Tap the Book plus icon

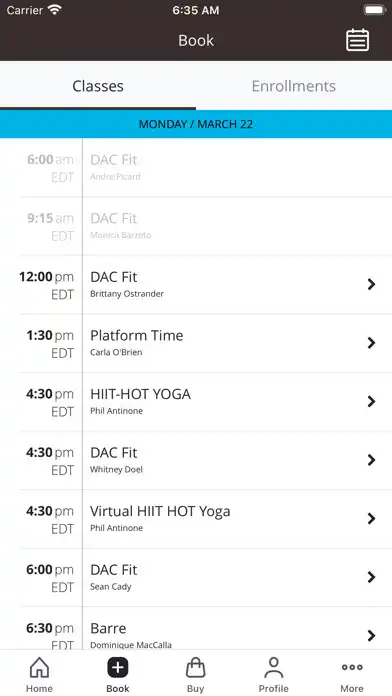[118, 668]
